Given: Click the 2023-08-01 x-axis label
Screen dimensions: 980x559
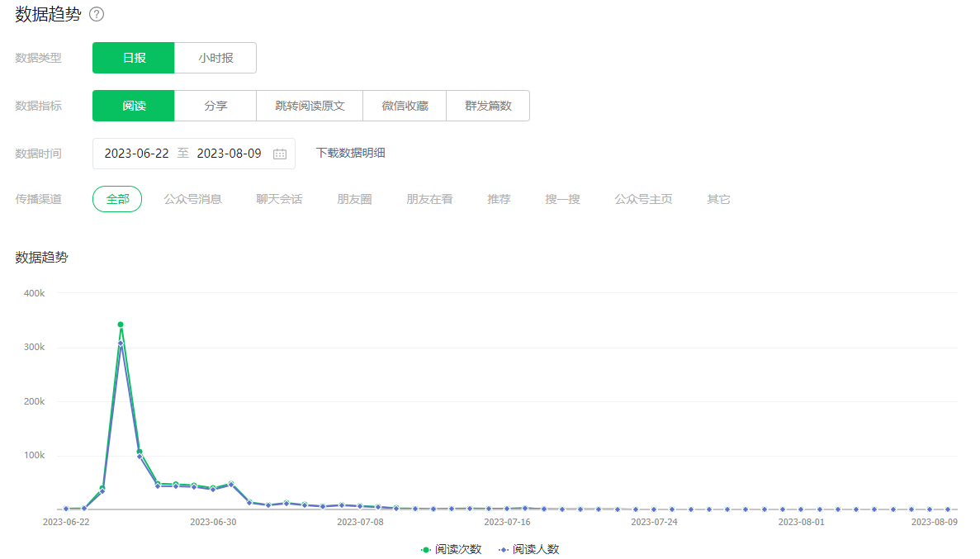Looking at the screenshot, I should coord(801,522).
